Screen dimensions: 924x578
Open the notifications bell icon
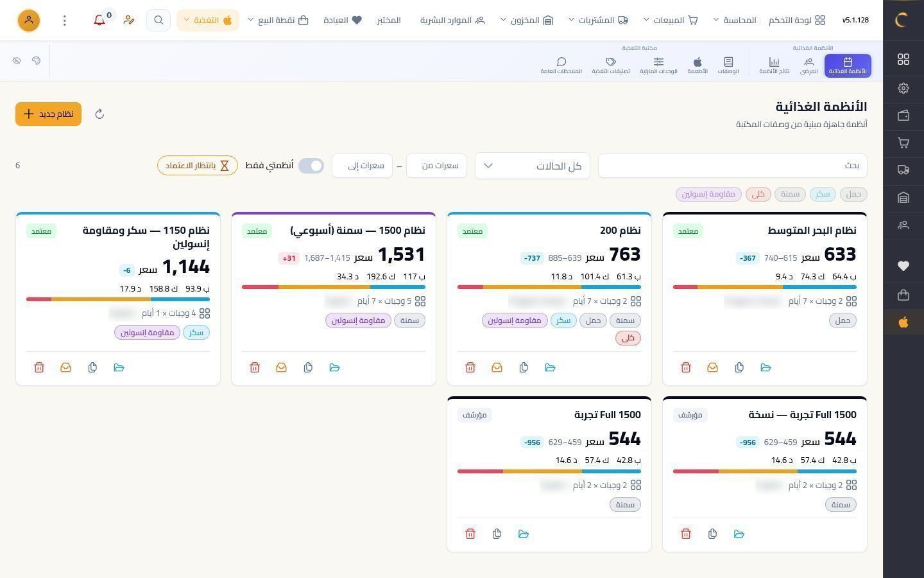pos(99,21)
